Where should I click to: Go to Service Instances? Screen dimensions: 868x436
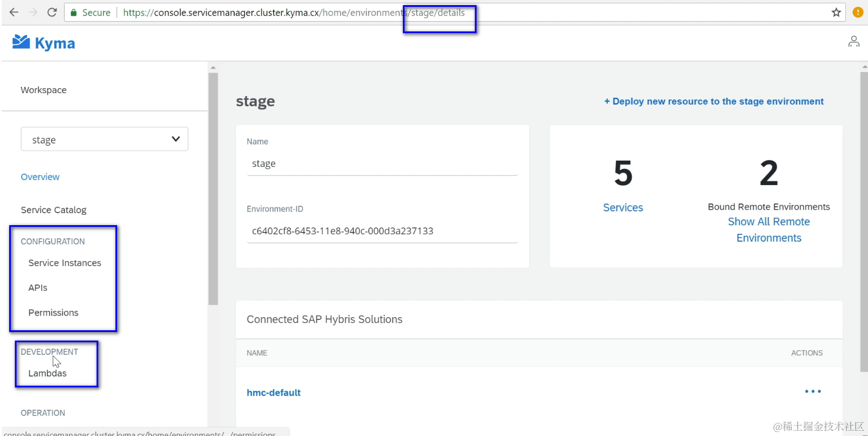pyautogui.click(x=65, y=263)
